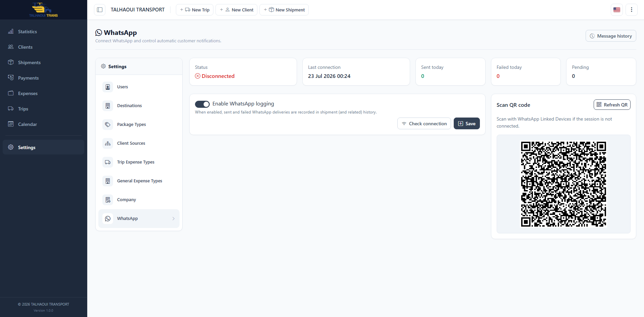Create a New Shipment from toolbar

[284, 10]
